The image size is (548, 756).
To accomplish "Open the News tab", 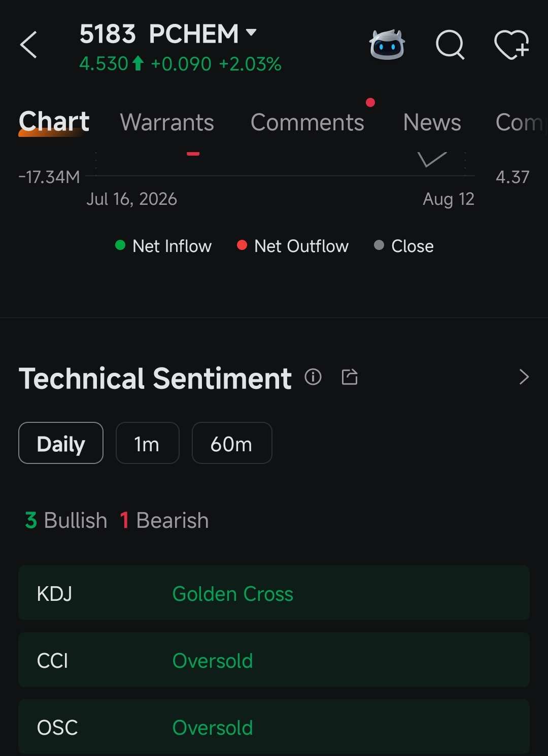I will point(432,122).
